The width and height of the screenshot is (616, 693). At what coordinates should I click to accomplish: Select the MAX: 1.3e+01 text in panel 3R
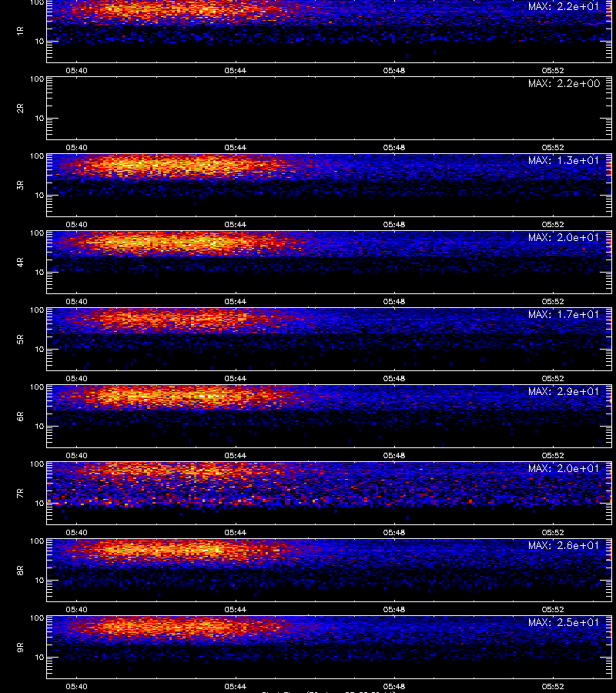tap(564, 160)
